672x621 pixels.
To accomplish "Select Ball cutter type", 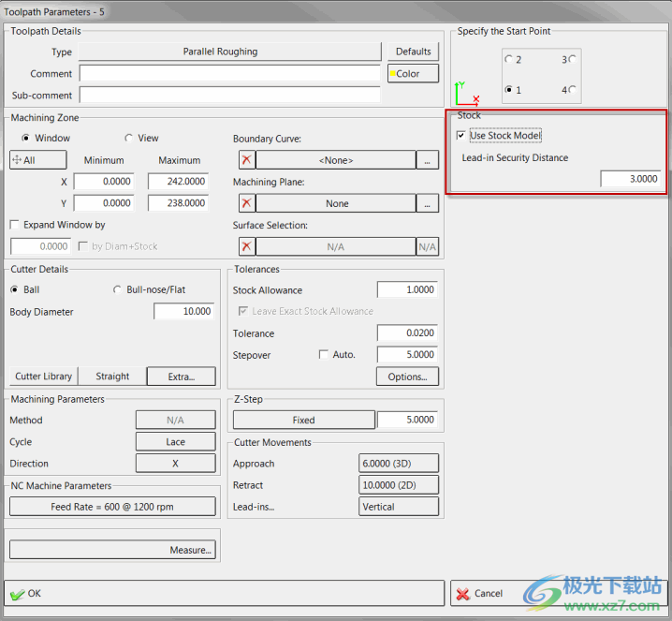I will [x=15, y=290].
